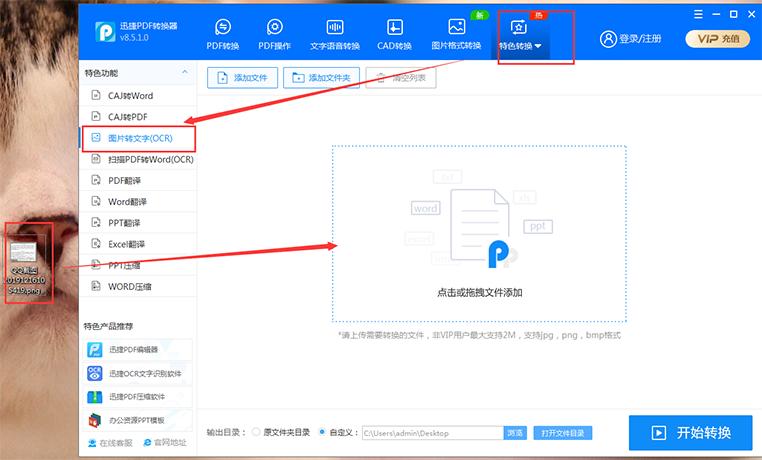Select CAJ转Word from the sidebar list
The width and height of the screenshot is (762, 460).
(x=130, y=96)
